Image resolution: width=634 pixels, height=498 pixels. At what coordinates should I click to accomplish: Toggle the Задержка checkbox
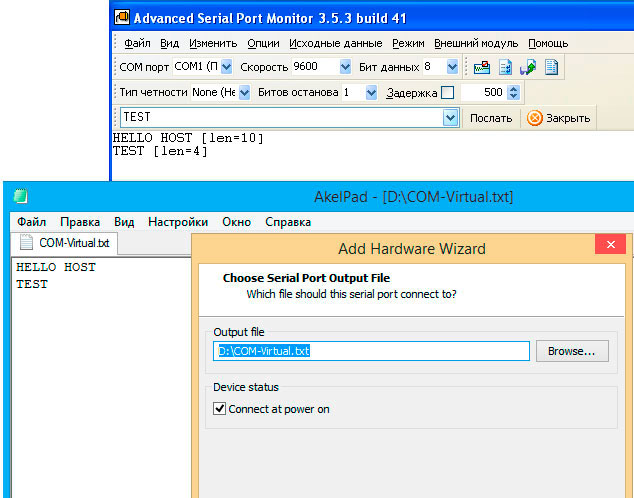(447, 93)
